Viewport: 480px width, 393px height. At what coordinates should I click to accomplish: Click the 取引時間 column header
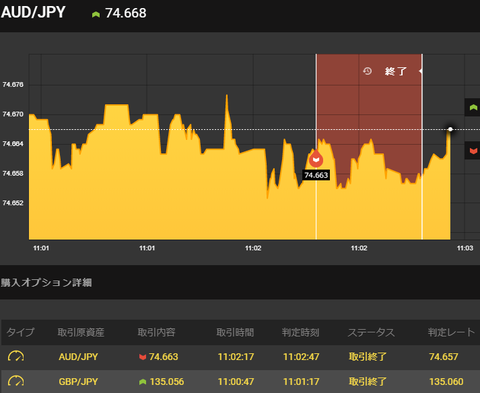point(235,332)
